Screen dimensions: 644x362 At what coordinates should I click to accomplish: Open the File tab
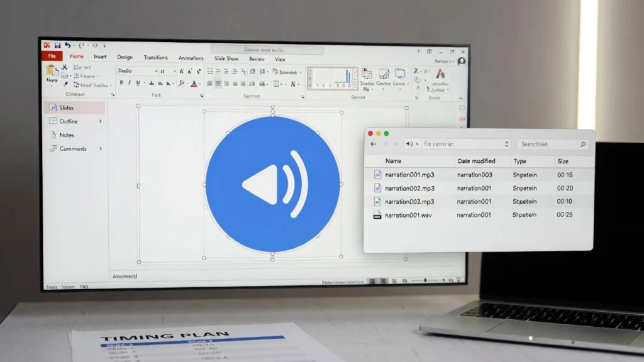click(52, 56)
